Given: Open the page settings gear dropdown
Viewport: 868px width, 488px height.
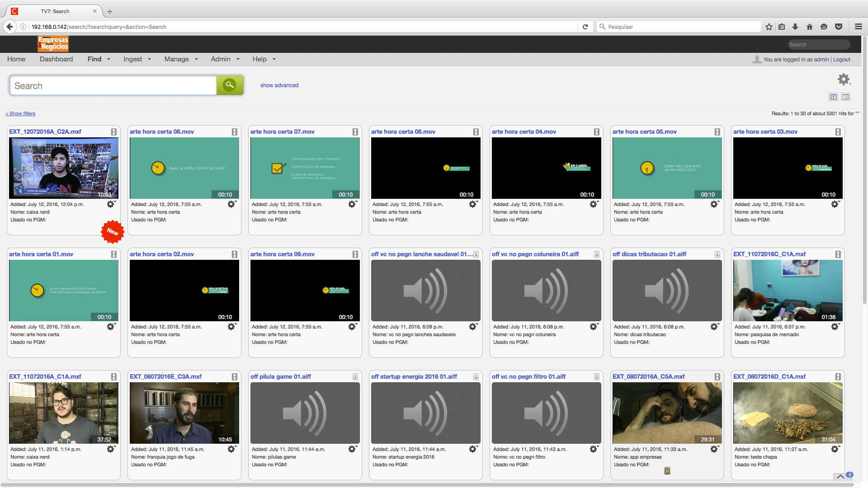Looking at the screenshot, I should coord(844,80).
